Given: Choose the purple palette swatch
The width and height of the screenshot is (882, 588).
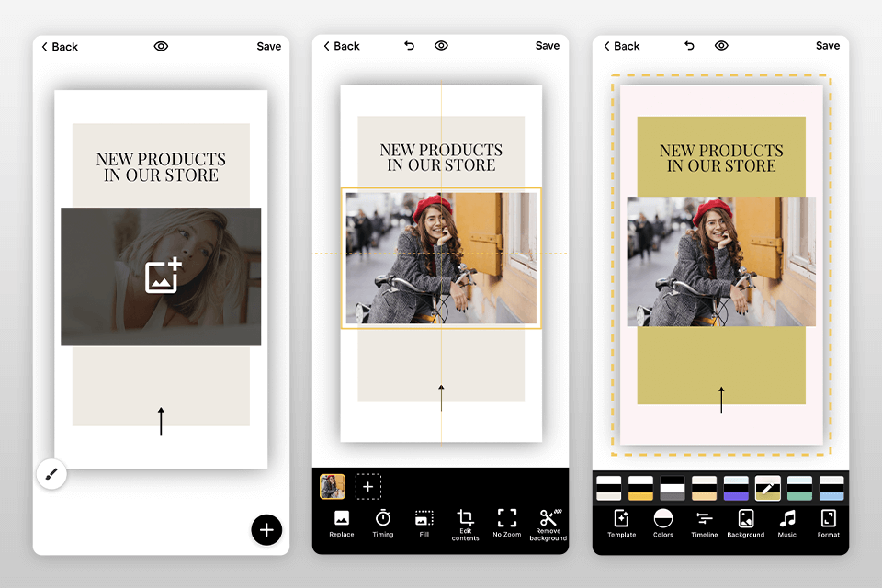Looking at the screenshot, I should (x=736, y=488).
